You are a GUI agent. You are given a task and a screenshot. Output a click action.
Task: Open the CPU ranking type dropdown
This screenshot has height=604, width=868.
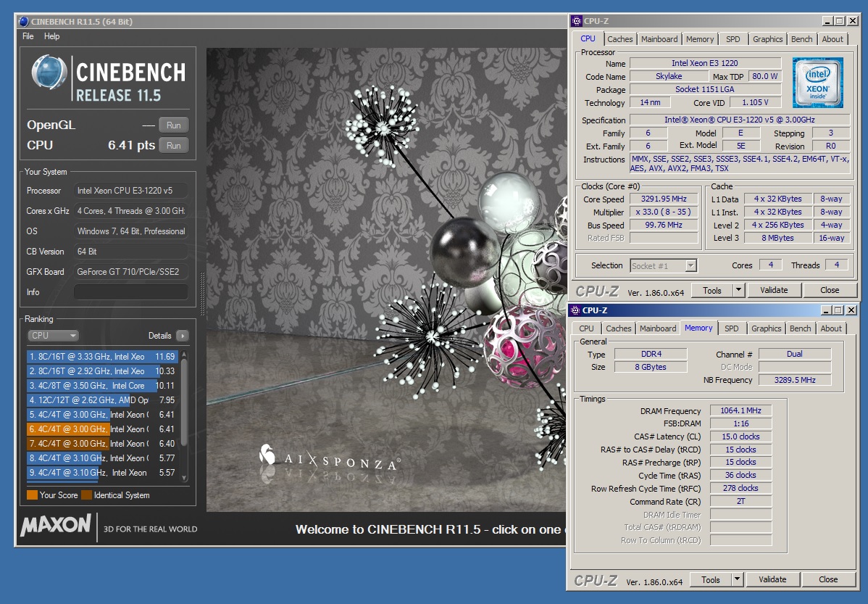[53, 336]
